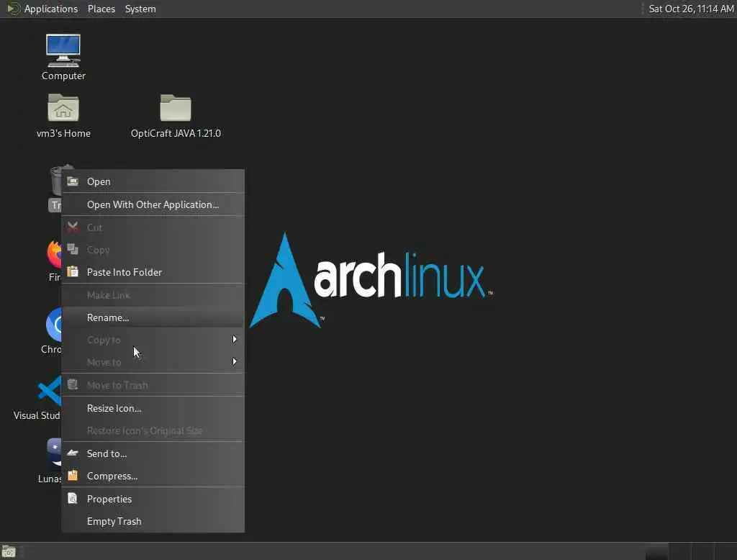Click the Computer icon label text
Viewport: 737px width, 560px height.
click(63, 76)
